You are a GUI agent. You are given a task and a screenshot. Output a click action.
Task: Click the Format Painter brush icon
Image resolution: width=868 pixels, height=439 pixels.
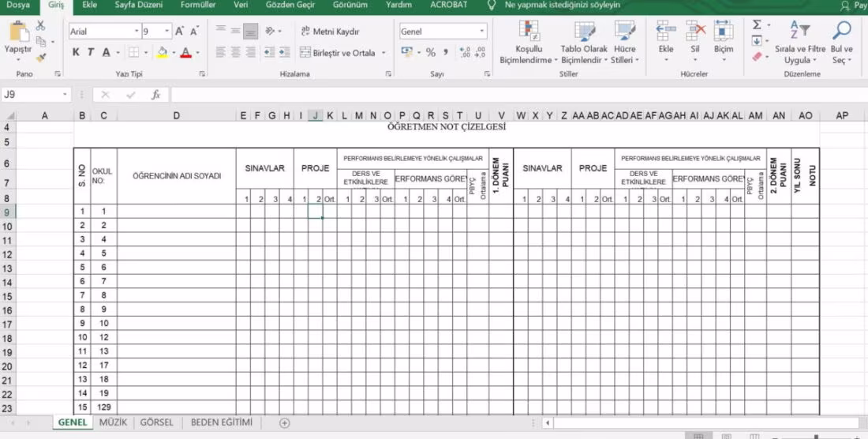pos(40,58)
